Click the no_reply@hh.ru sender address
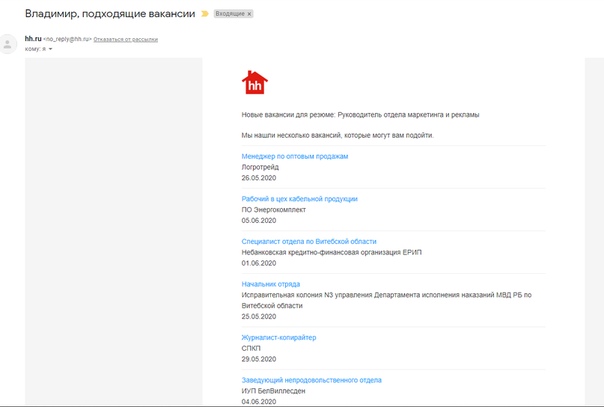The image size is (604, 407). 67,39
